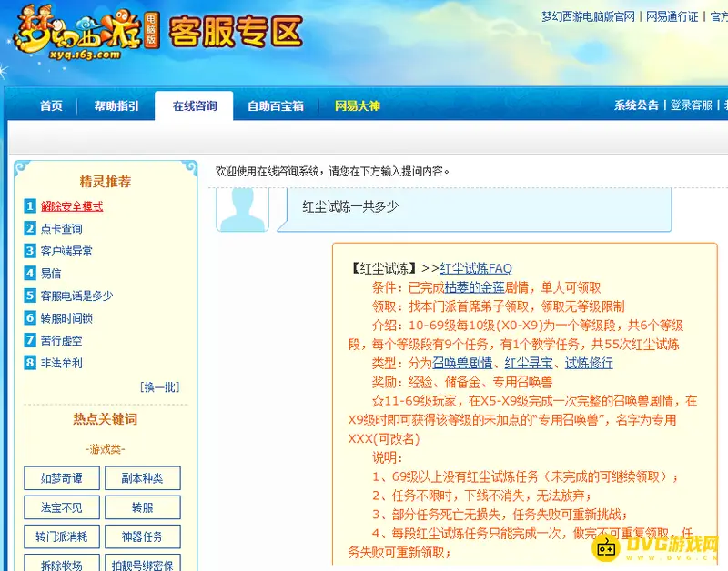
Task: Open the 红尘试炼FAQ link
Action: pyautogui.click(x=476, y=268)
